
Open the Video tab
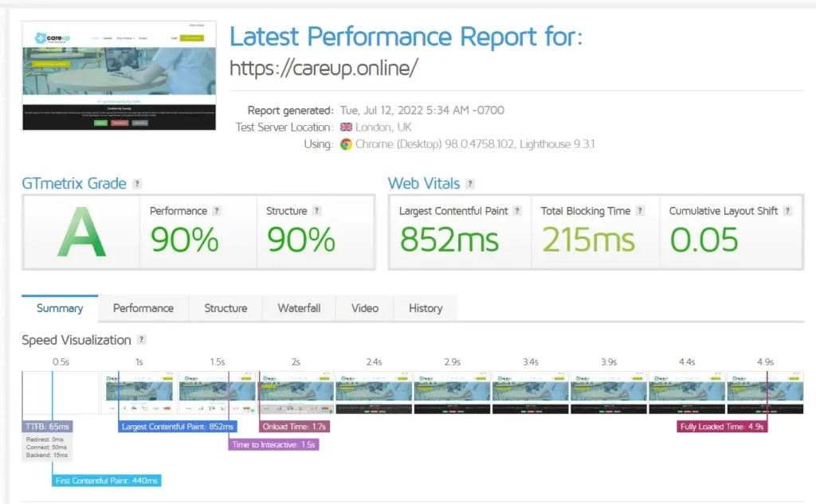[x=365, y=308]
